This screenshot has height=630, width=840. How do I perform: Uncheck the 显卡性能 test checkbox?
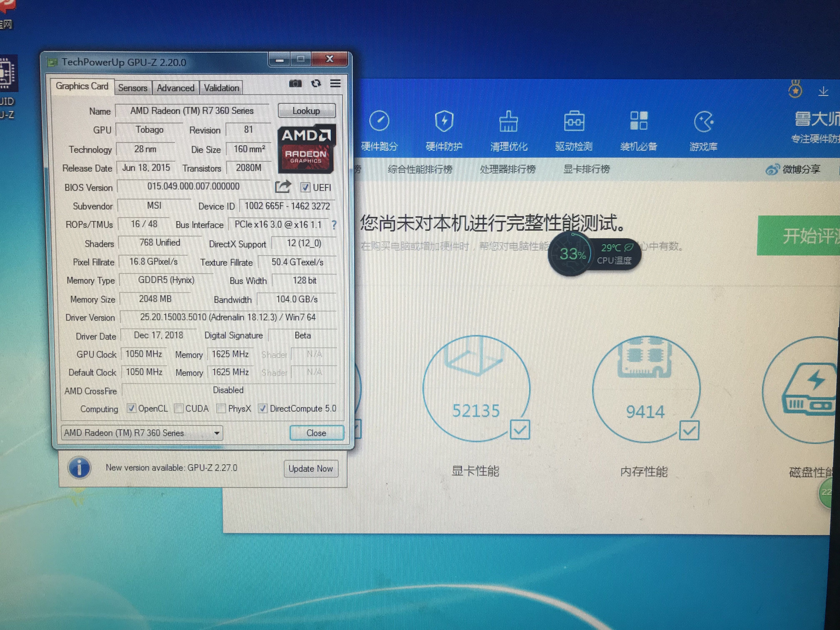pyautogui.click(x=520, y=430)
